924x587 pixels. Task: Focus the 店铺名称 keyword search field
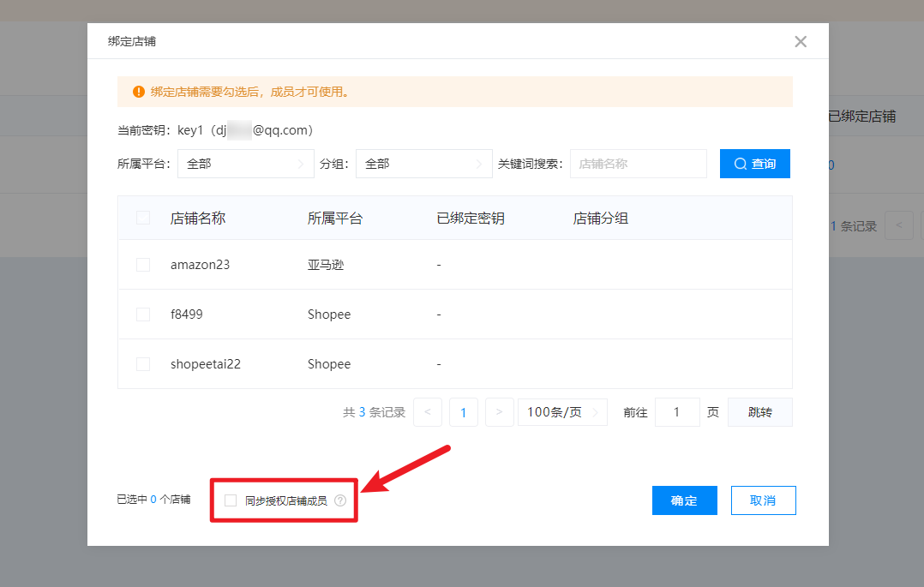click(x=638, y=164)
